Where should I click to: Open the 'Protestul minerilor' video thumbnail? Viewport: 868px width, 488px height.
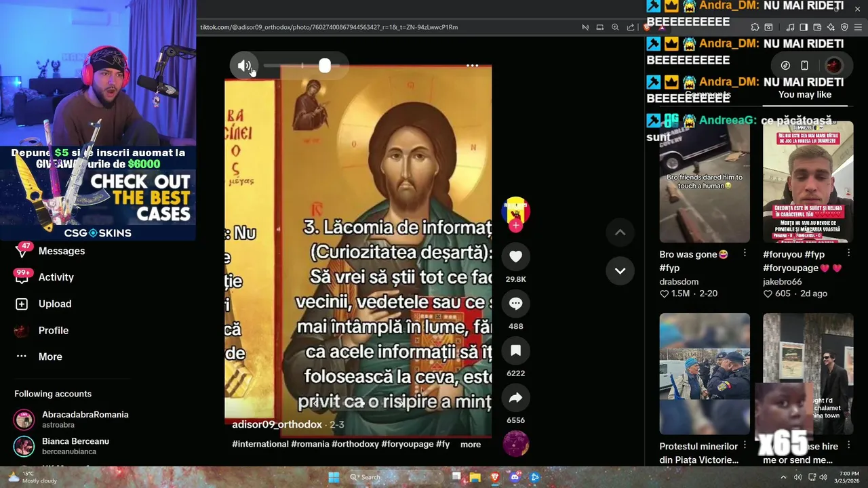(x=705, y=373)
